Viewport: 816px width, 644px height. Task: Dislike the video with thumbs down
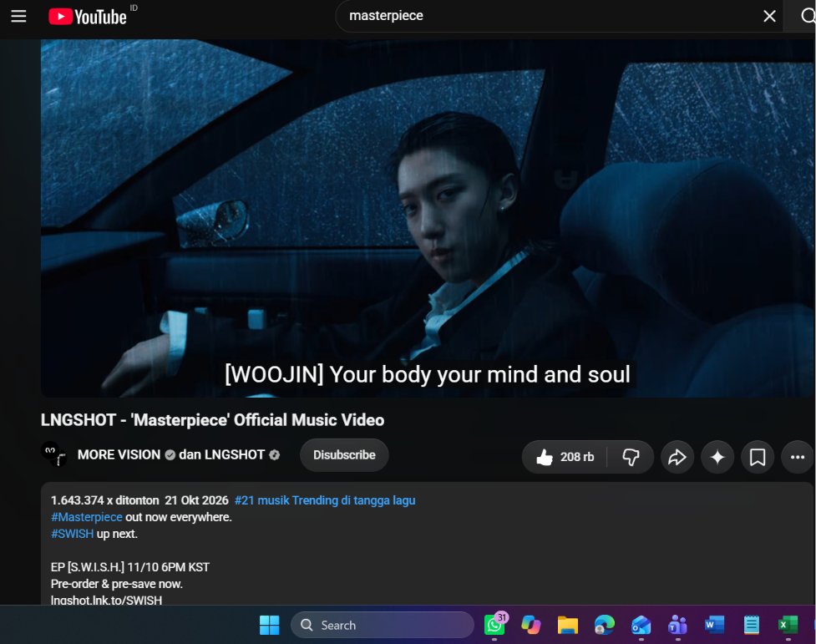pos(631,457)
